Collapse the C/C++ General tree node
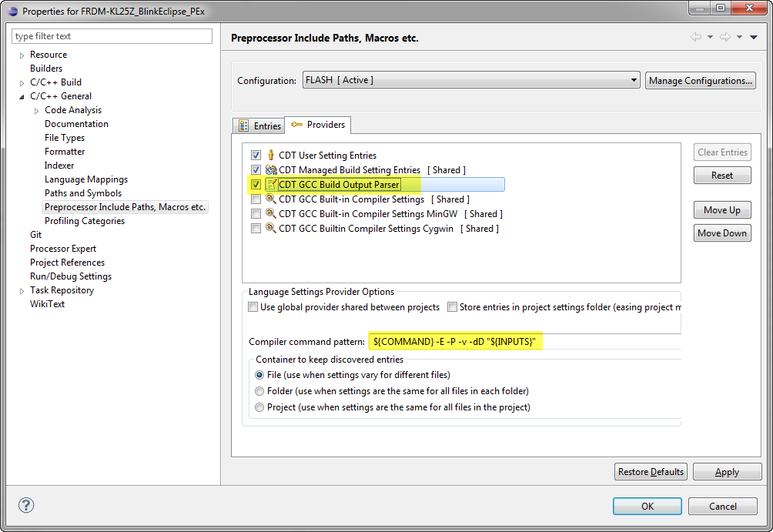Screen dimensions: 773x532 pyautogui.click(x=22, y=96)
